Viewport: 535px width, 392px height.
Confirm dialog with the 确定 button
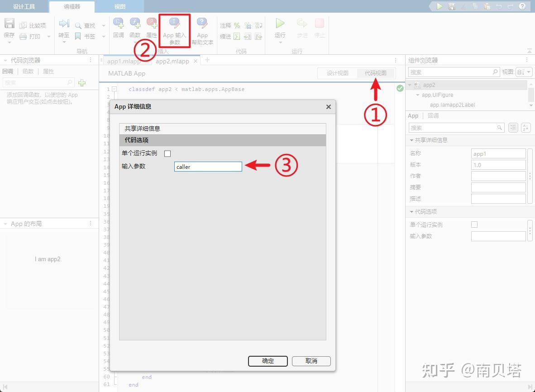click(267, 361)
